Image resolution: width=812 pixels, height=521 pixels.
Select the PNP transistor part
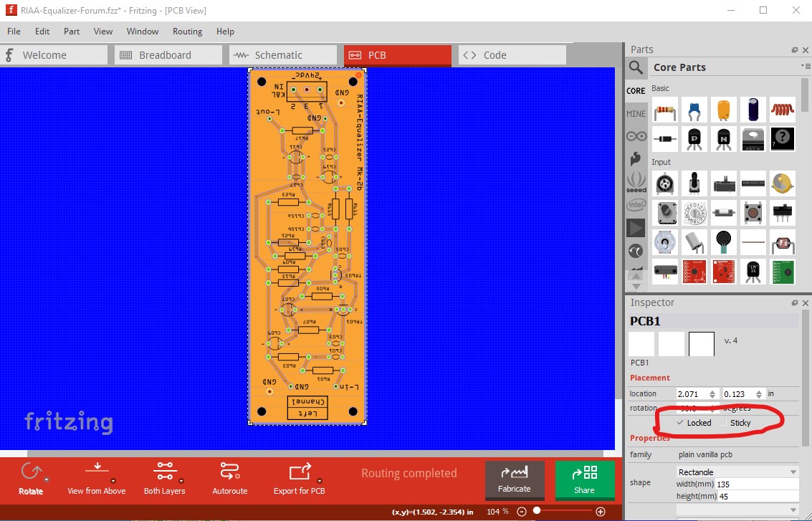point(694,139)
